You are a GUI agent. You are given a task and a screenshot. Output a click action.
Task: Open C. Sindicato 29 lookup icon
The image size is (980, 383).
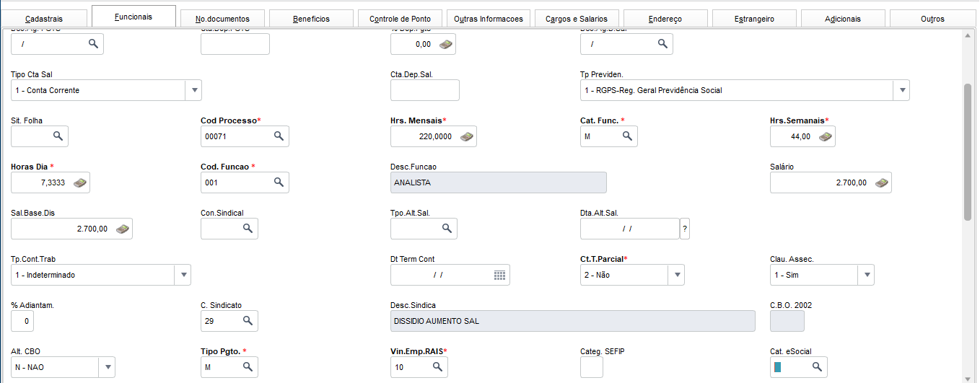pyautogui.click(x=248, y=320)
